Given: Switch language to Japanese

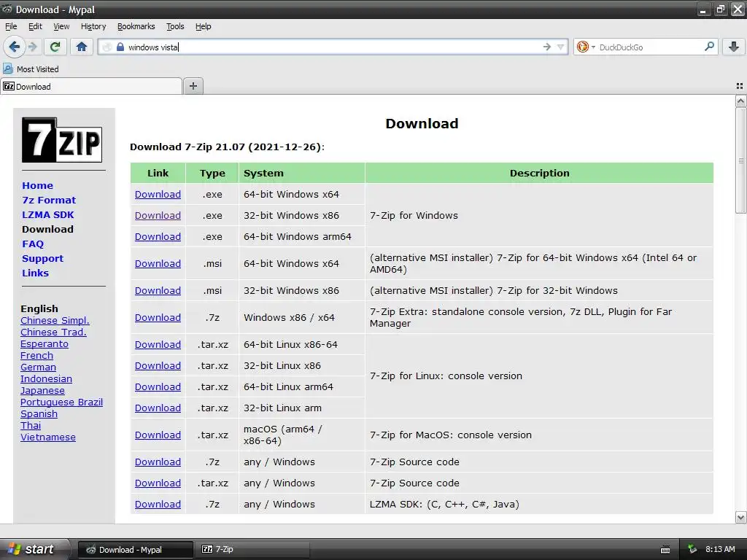Looking at the screenshot, I should 42,391.
